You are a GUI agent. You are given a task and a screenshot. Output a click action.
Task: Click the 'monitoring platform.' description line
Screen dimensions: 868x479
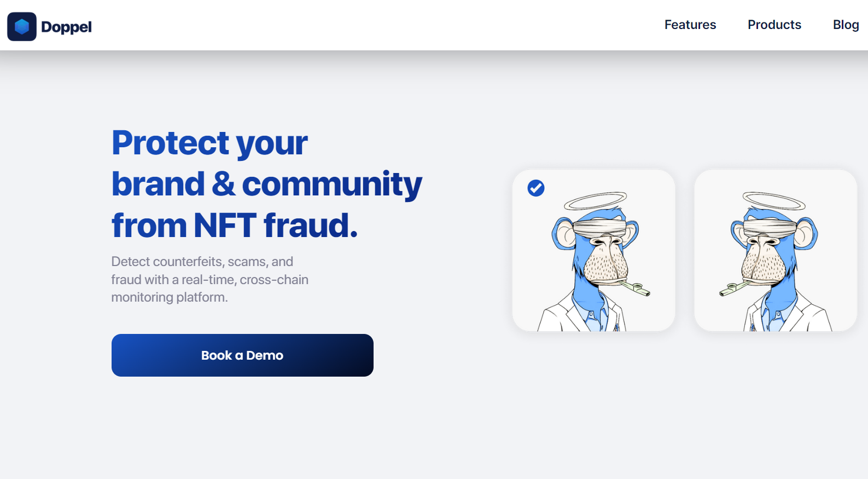pos(170,297)
